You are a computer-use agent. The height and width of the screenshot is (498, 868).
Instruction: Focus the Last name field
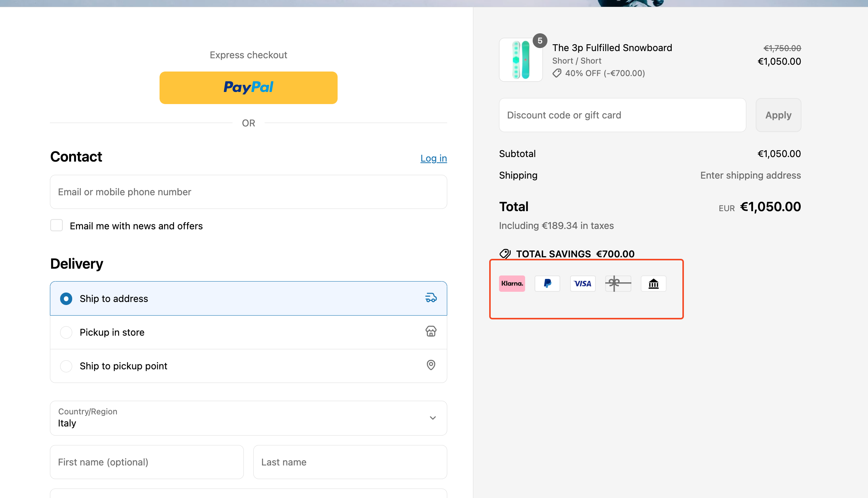pyautogui.click(x=350, y=462)
